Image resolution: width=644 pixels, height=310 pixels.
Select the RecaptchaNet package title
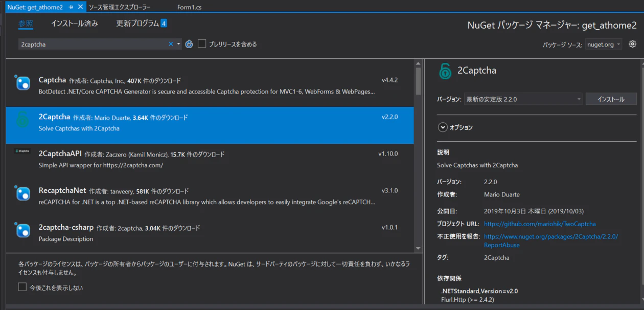pyautogui.click(x=62, y=191)
